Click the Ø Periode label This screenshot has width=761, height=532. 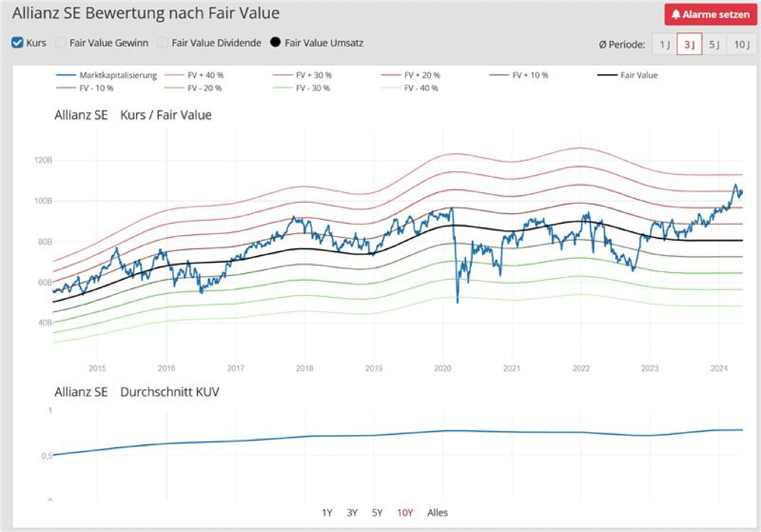pyautogui.click(x=622, y=44)
